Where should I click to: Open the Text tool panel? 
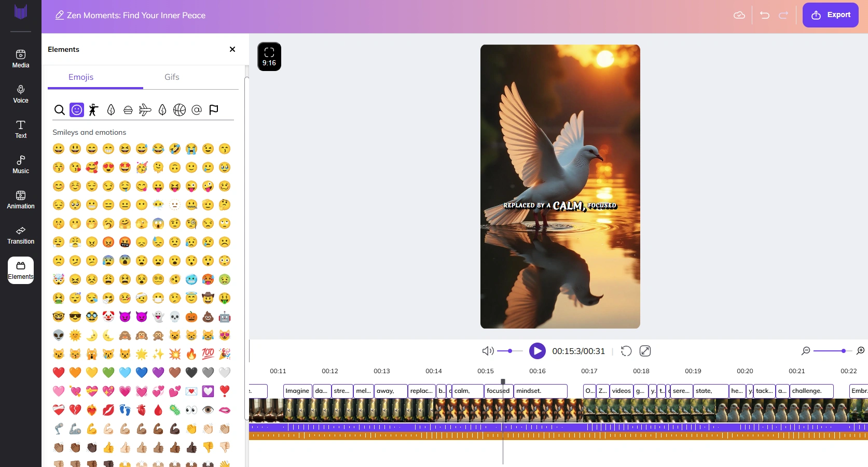coord(21,130)
